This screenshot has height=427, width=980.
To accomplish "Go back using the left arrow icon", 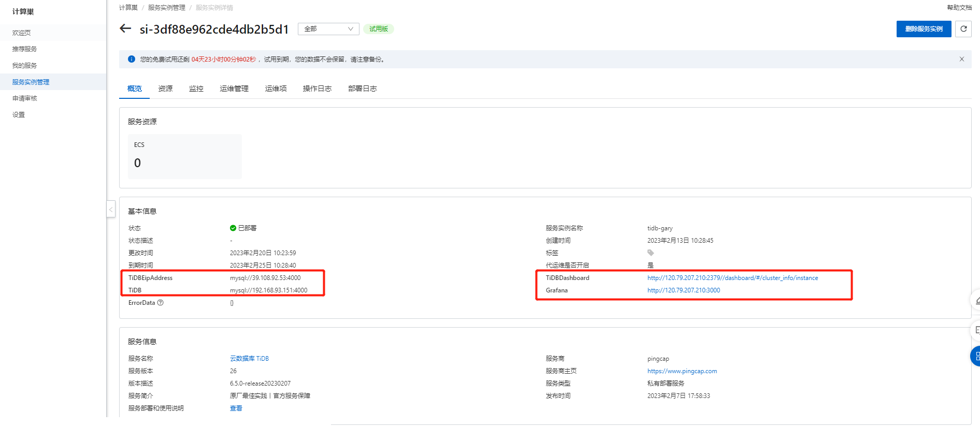I will click(125, 28).
